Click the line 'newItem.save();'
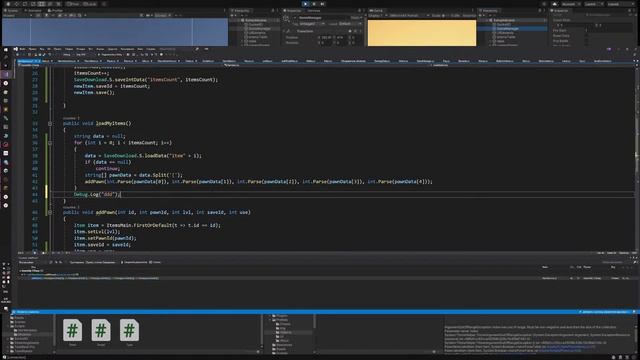This screenshot has height=360, width=640. (94, 93)
